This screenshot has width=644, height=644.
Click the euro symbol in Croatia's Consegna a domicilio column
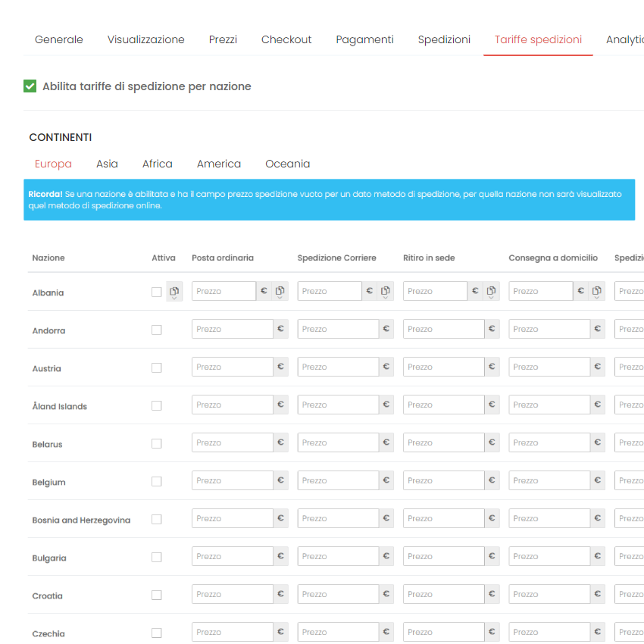597,593
